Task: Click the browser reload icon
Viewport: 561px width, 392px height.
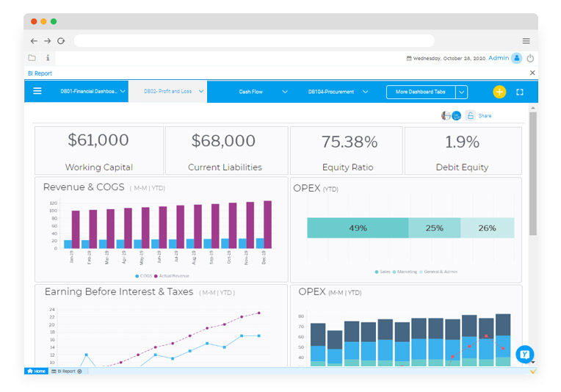Action: click(x=61, y=41)
